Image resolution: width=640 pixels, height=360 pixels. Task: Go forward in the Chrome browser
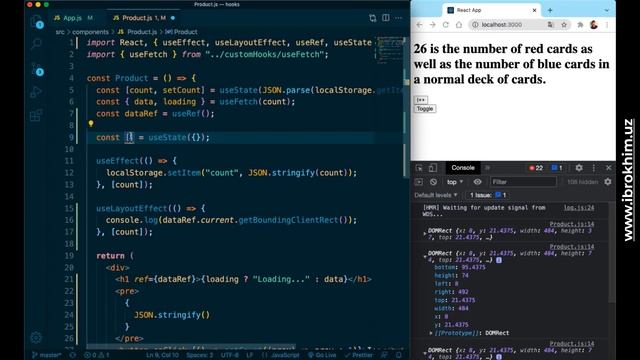tap(433, 25)
